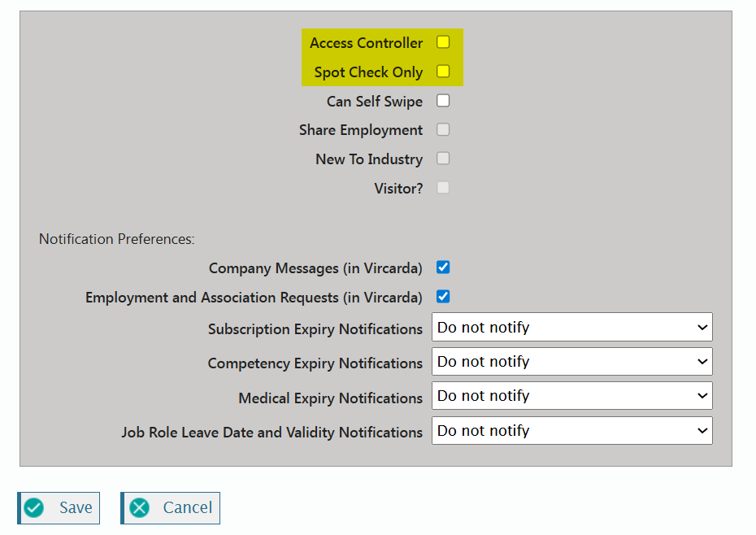Click the X icon on Cancel
756x535 pixels.
140,508
